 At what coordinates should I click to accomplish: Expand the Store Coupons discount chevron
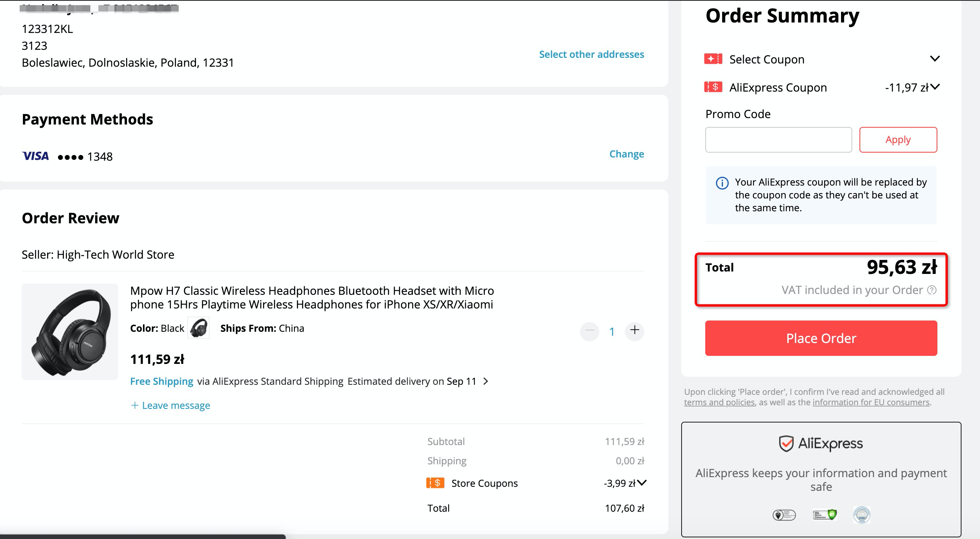[x=642, y=483]
